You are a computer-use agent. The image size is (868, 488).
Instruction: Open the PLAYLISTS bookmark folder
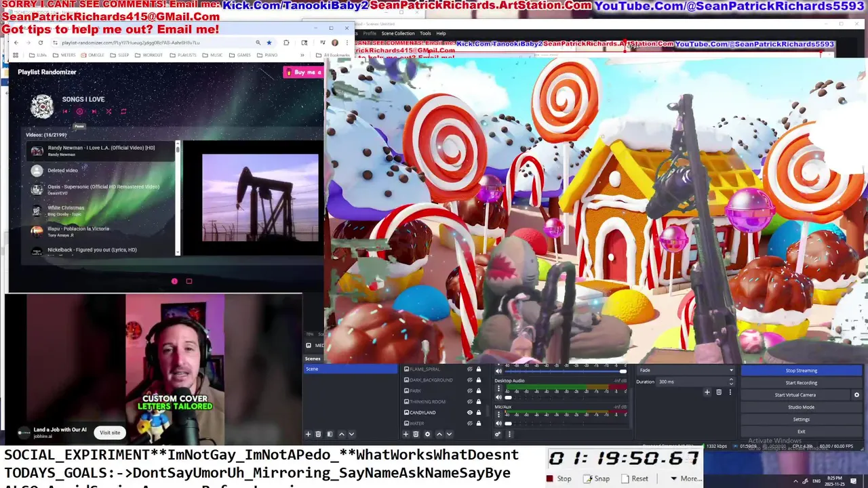click(x=183, y=55)
